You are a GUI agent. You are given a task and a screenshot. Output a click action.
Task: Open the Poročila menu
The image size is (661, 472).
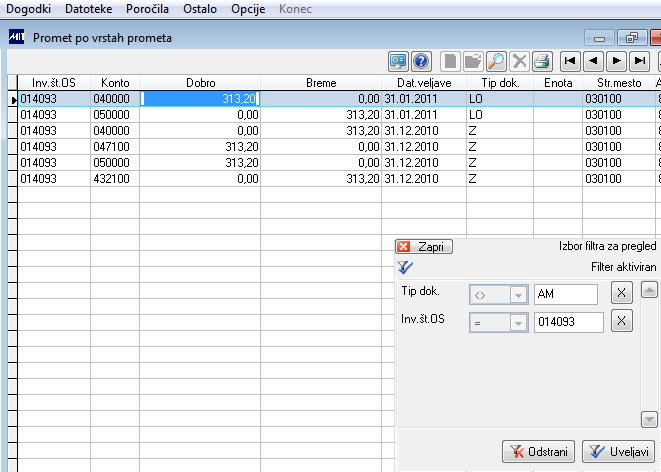[147, 9]
